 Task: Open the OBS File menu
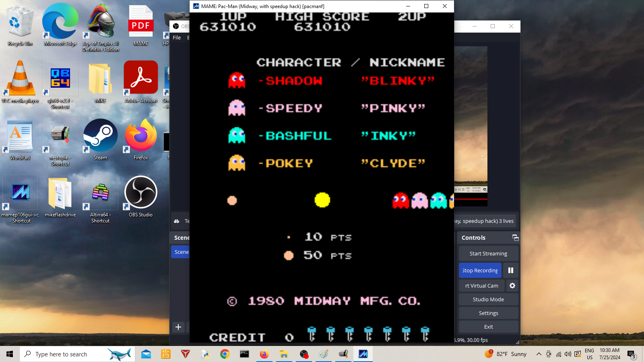[x=177, y=37]
